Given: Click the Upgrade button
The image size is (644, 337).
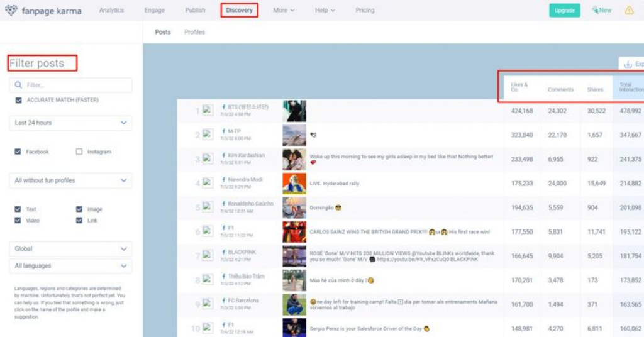Looking at the screenshot, I should pos(565,10).
